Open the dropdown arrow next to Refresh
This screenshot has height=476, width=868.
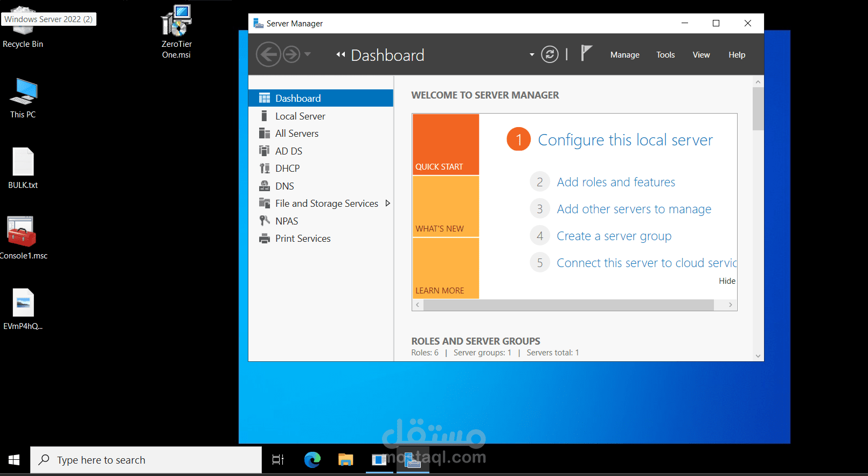click(x=532, y=54)
